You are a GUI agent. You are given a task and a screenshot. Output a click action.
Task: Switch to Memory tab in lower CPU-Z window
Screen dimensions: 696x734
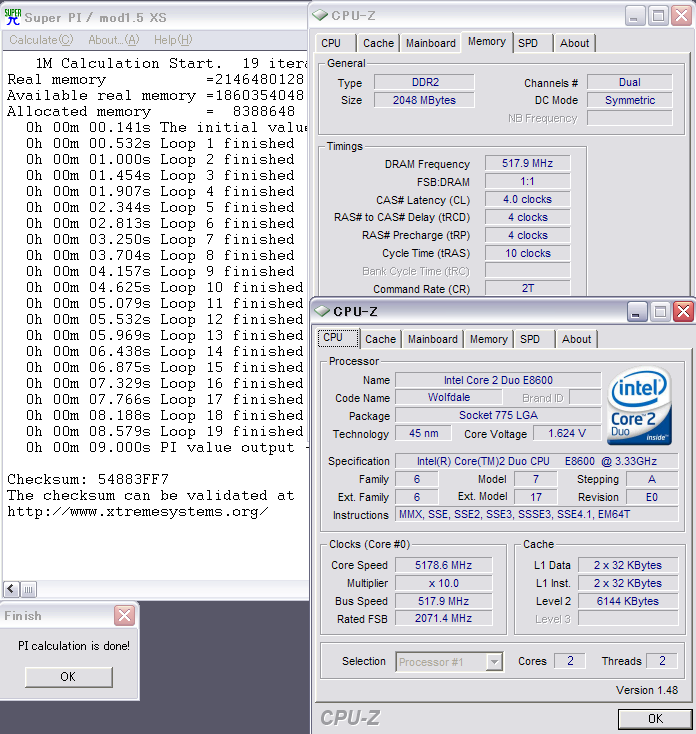coord(489,339)
